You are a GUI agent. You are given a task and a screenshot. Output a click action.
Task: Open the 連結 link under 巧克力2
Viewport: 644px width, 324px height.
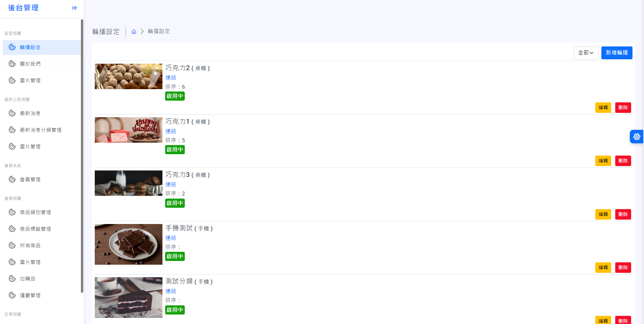[x=171, y=77]
